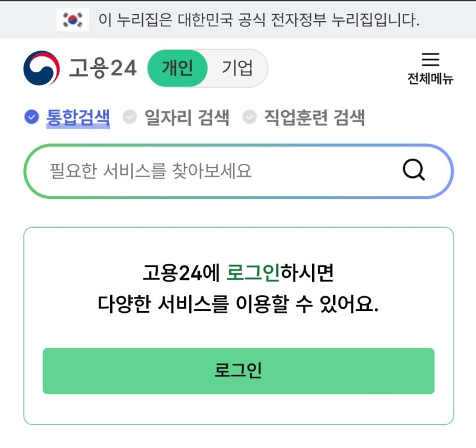Viewport: 476px width, 448px height.
Task: Choose the 직업훈련 검색 option label
Action: 314,117
